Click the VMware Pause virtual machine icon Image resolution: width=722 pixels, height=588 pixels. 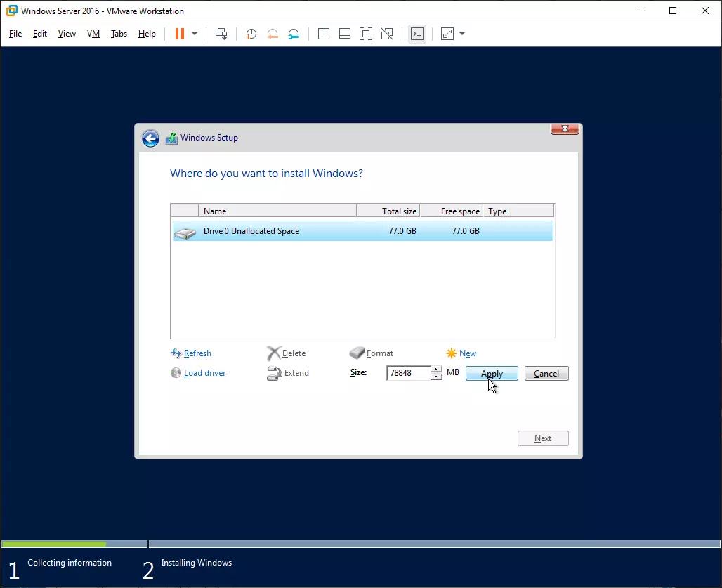click(x=180, y=34)
